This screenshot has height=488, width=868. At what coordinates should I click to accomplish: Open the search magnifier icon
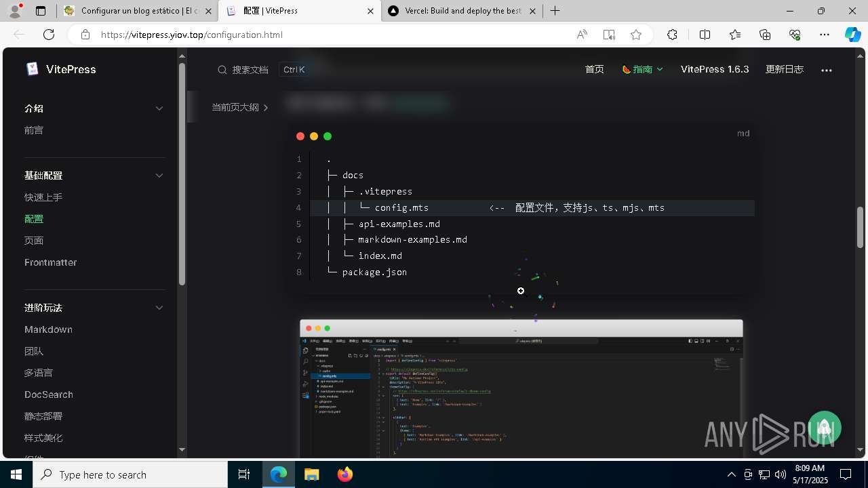[222, 70]
